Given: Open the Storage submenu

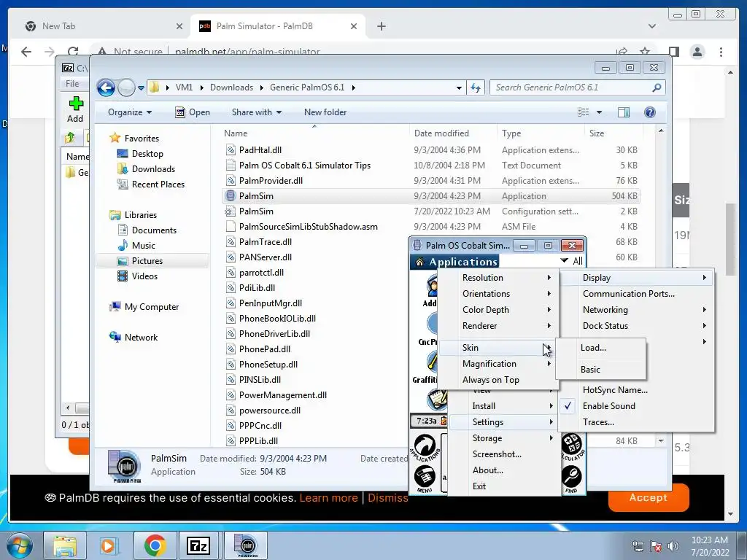Looking at the screenshot, I should pyautogui.click(x=504, y=438).
